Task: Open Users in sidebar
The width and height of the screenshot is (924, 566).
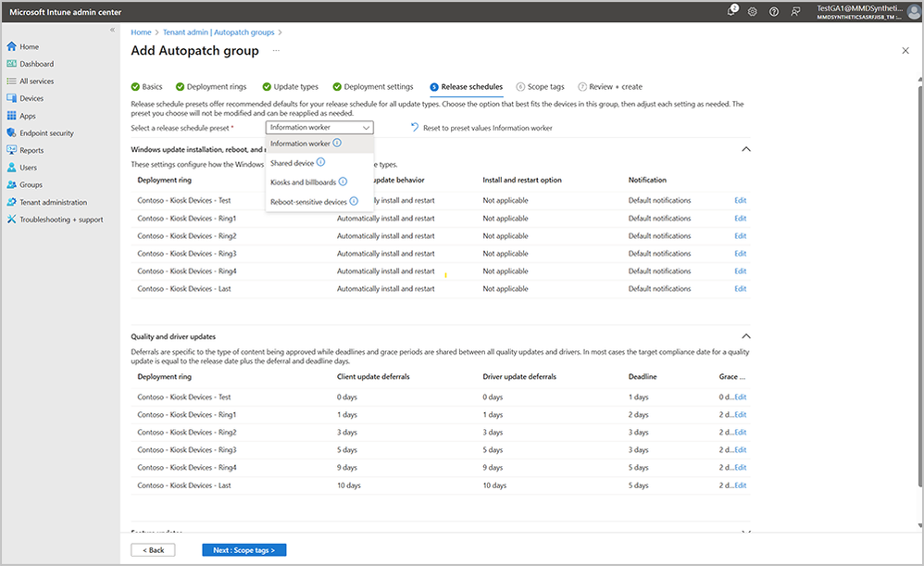Action: tap(28, 168)
